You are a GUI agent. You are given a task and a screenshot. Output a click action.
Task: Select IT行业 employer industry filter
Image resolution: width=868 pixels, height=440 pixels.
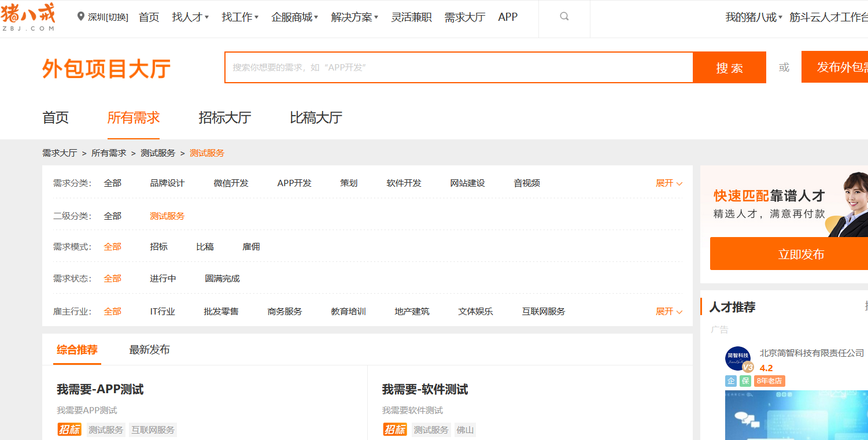point(162,311)
